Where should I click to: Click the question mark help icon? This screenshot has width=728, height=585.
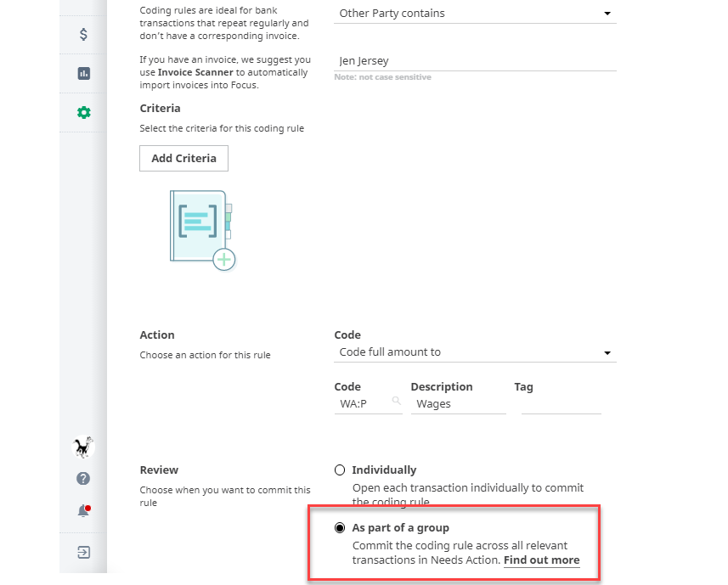pos(83,478)
